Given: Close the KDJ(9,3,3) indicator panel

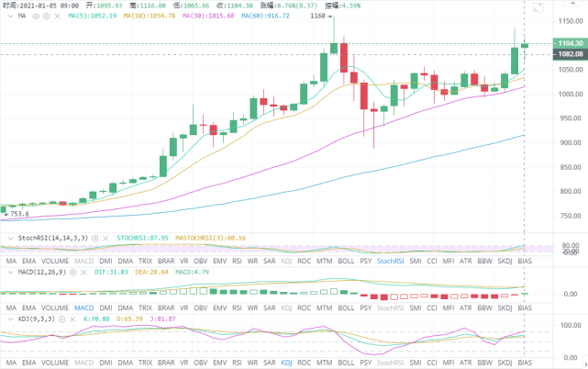Looking at the screenshot, I should coord(72,319).
